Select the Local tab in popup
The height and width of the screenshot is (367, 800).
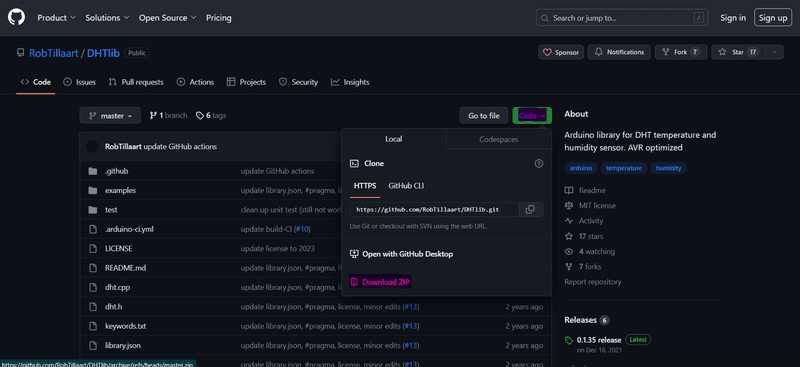pyautogui.click(x=394, y=139)
